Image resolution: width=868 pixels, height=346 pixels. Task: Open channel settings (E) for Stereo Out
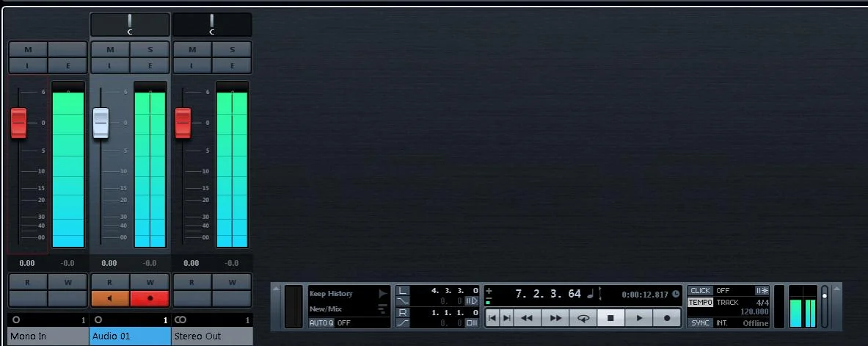pos(232,65)
